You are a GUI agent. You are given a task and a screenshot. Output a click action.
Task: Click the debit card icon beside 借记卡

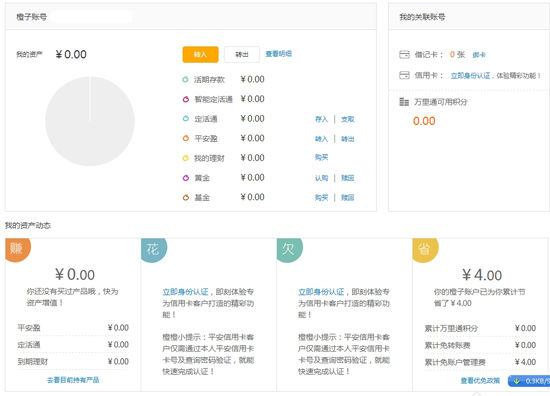[404, 55]
